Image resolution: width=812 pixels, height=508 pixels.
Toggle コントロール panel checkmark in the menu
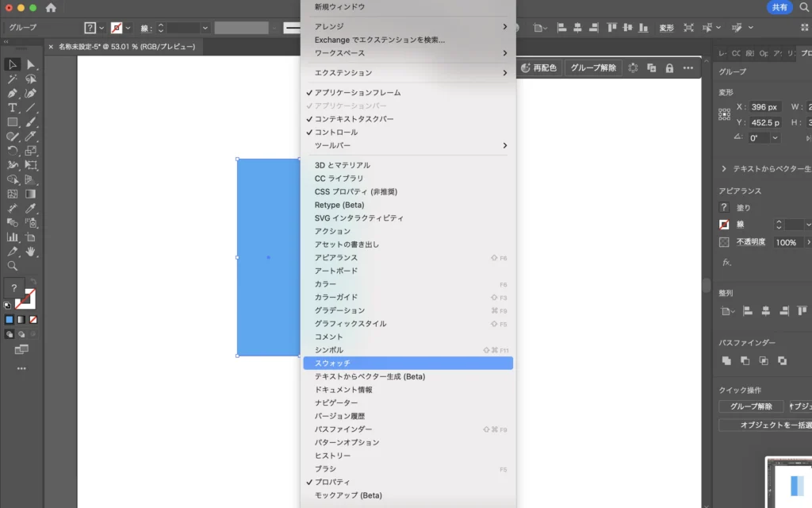coord(336,133)
